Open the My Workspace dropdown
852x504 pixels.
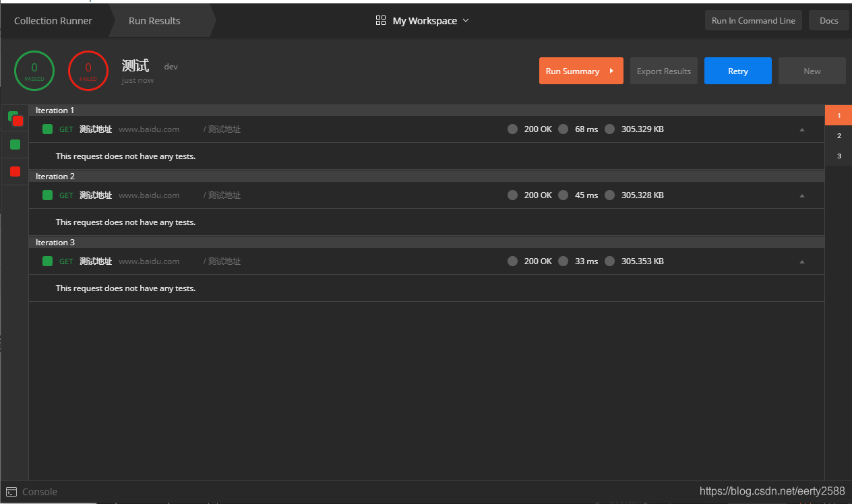[431, 21]
